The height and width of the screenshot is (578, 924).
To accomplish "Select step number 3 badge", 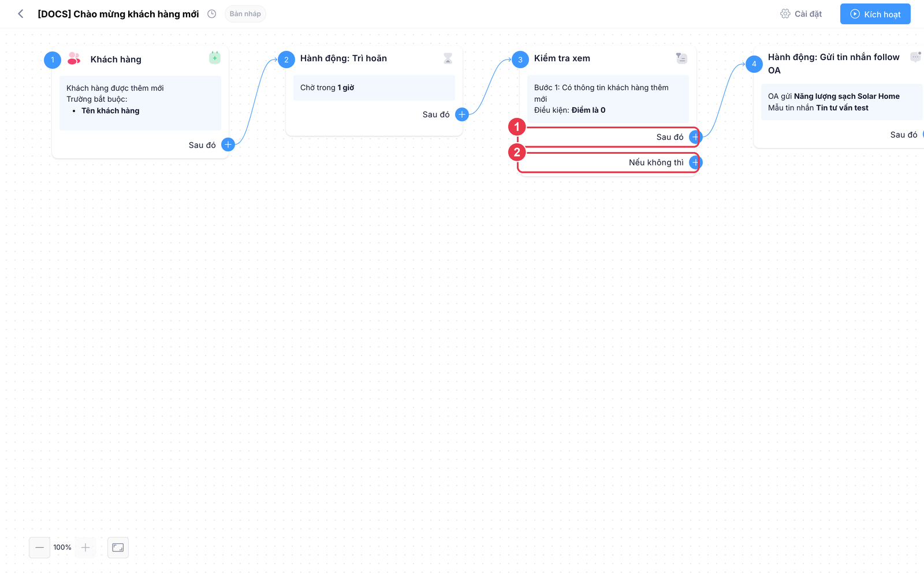I will click(x=520, y=60).
